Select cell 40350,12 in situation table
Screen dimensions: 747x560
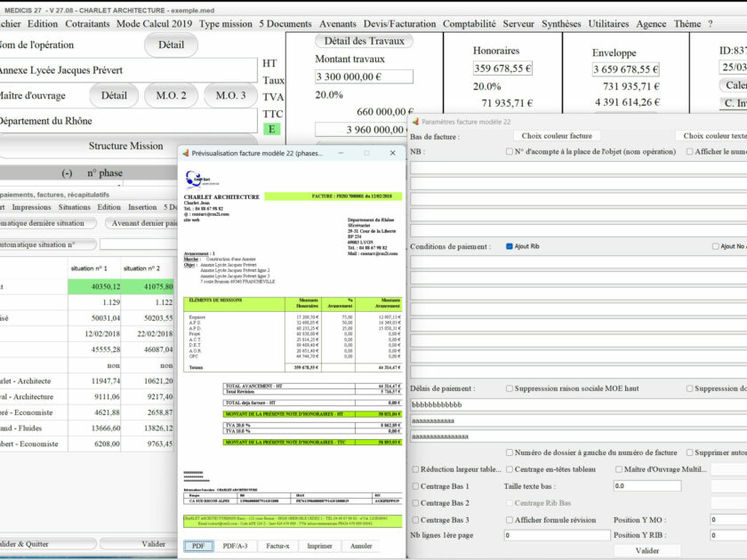point(94,286)
